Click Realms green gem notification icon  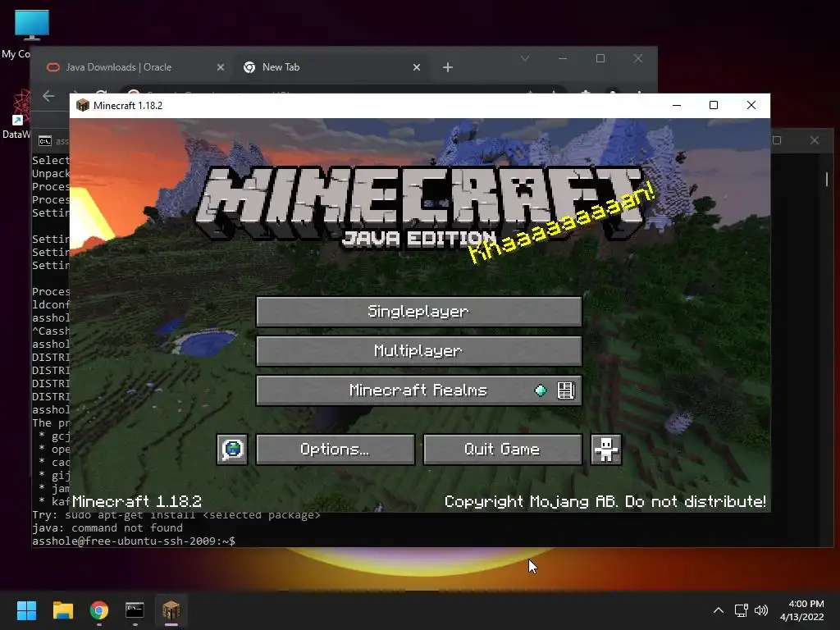coord(541,390)
